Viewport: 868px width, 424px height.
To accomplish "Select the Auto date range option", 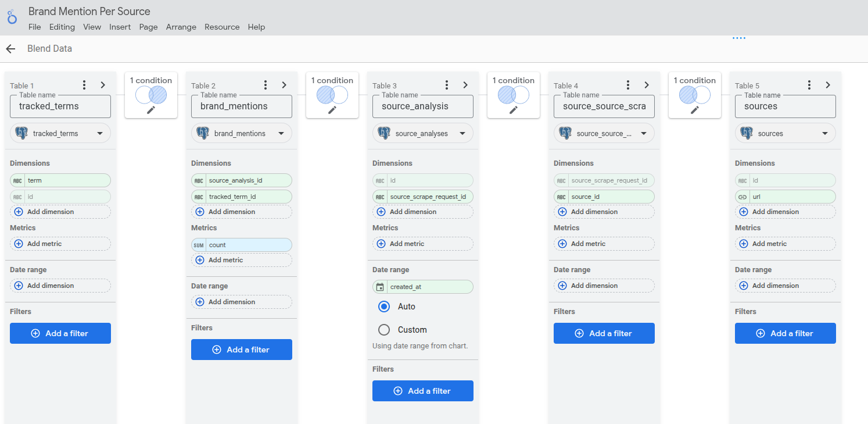I will click(x=384, y=307).
